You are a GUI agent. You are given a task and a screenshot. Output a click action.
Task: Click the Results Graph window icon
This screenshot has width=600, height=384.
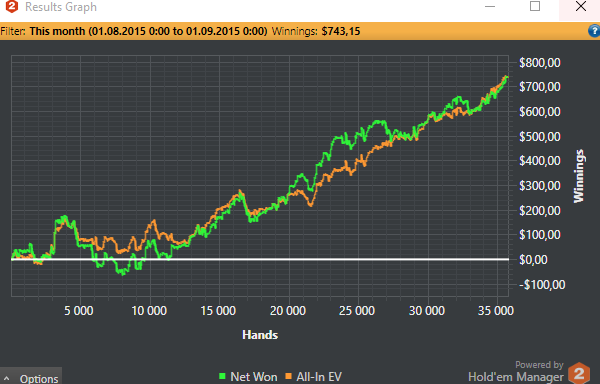coord(12,7)
